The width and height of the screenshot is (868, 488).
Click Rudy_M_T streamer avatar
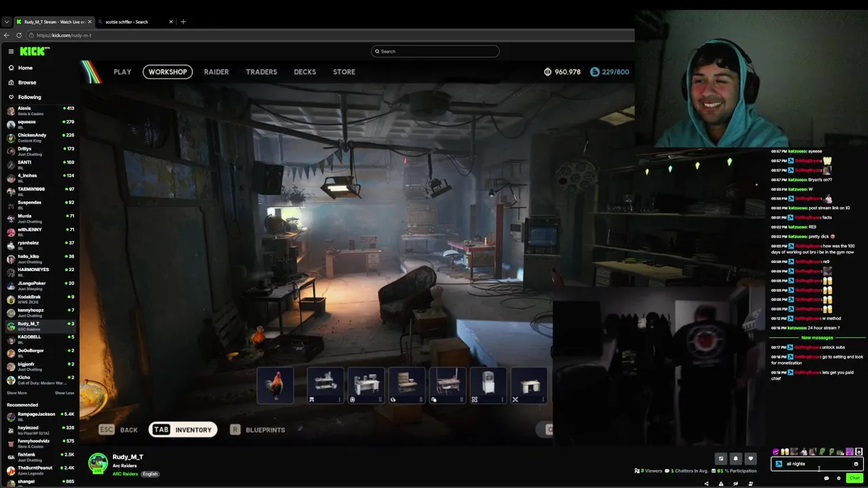(x=98, y=463)
